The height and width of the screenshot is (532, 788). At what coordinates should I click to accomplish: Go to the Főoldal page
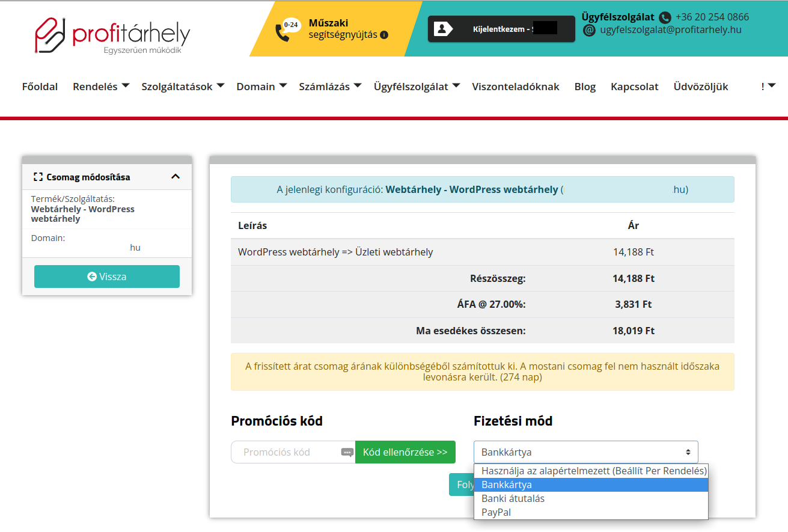[x=40, y=87]
